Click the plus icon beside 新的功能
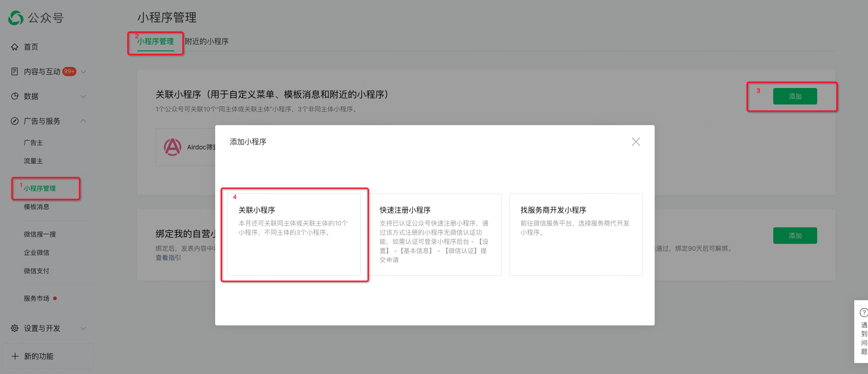The height and width of the screenshot is (374, 868). [15, 356]
